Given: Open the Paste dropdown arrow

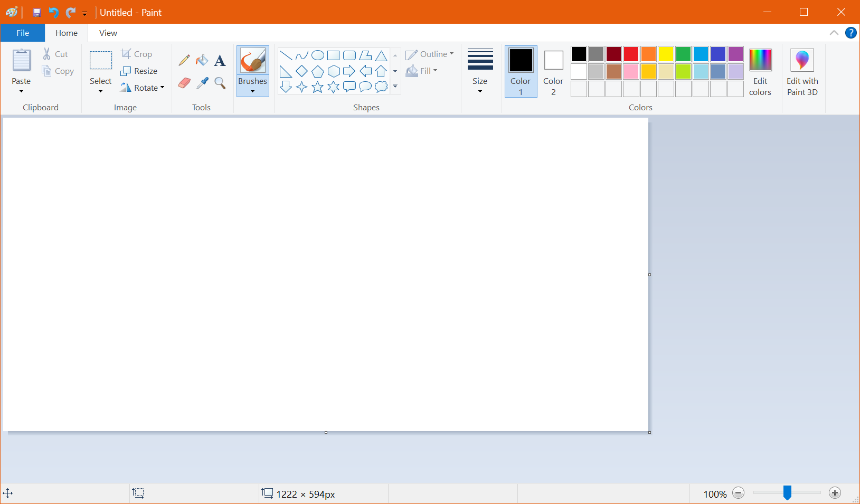Looking at the screenshot, I should pos(21,91).
